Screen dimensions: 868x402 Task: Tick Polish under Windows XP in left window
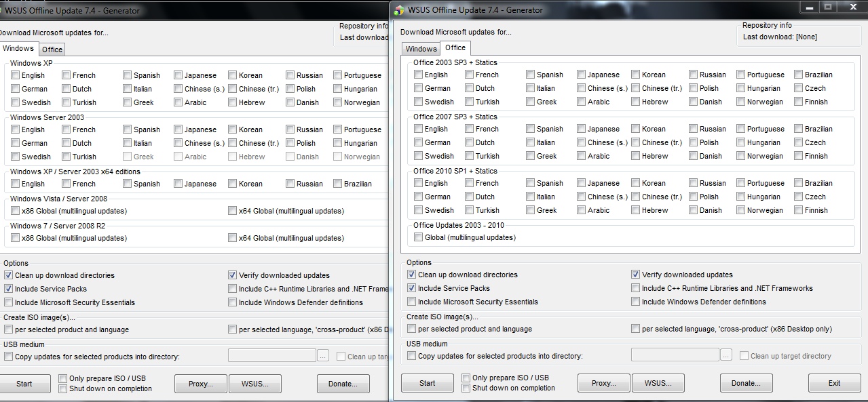point(290,89)
